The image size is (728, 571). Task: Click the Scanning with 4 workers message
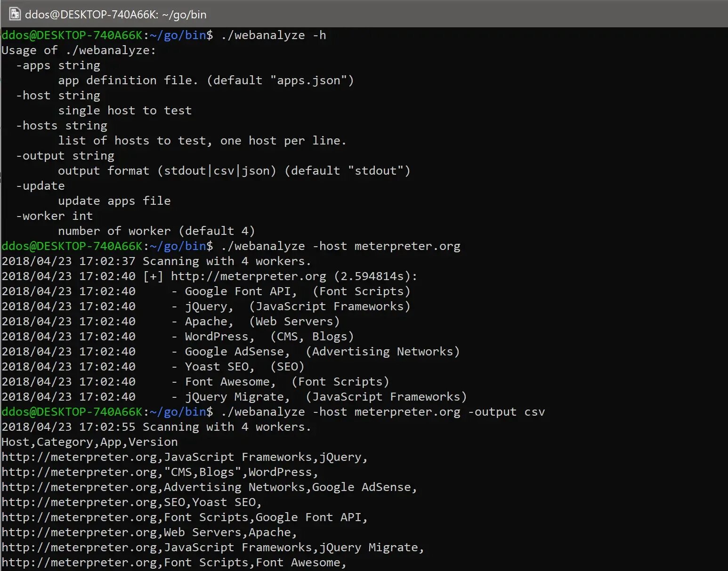click(x=226, y=261)
